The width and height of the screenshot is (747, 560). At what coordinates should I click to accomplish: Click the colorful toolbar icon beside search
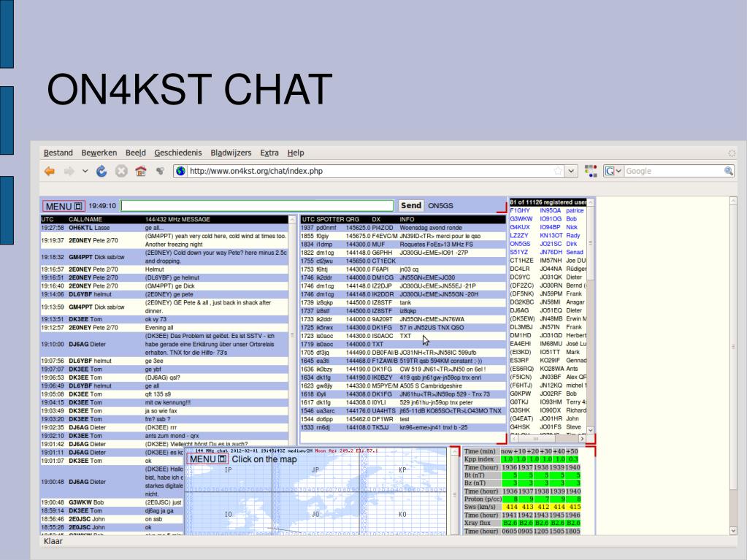pyautogui.click(x=591, y=171)
